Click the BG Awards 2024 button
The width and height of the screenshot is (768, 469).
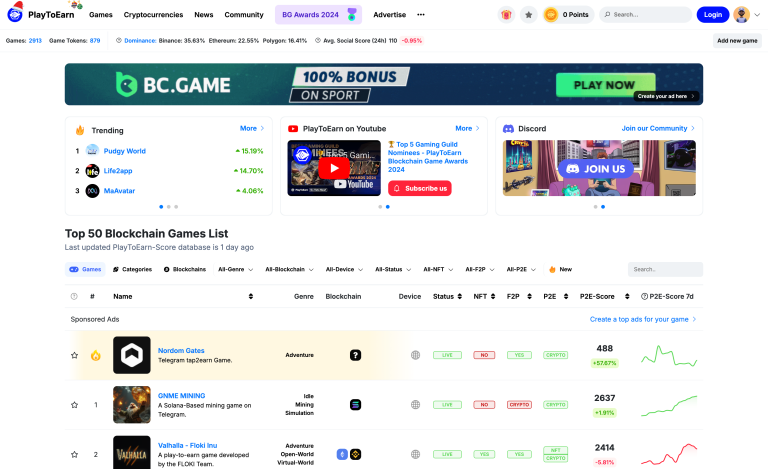(318, 15)
